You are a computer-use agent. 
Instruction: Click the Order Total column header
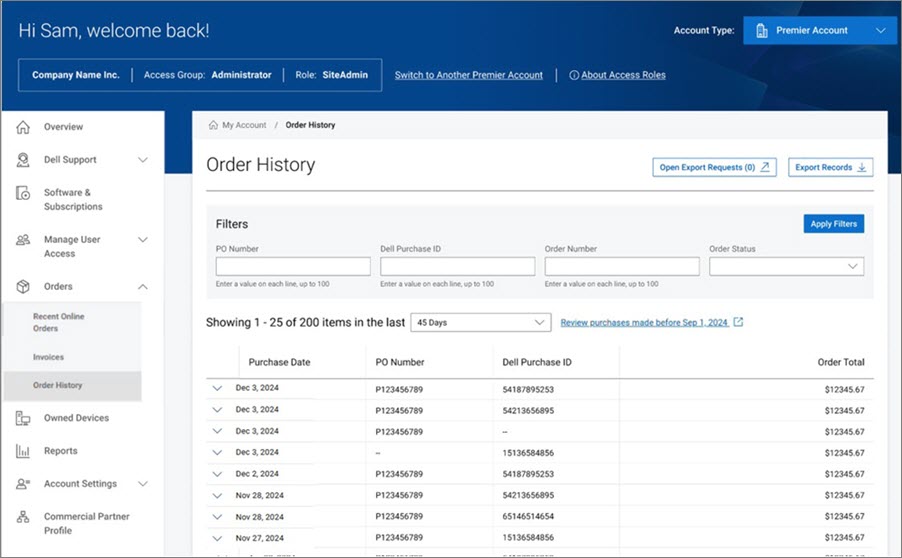(x=840, y=362)
